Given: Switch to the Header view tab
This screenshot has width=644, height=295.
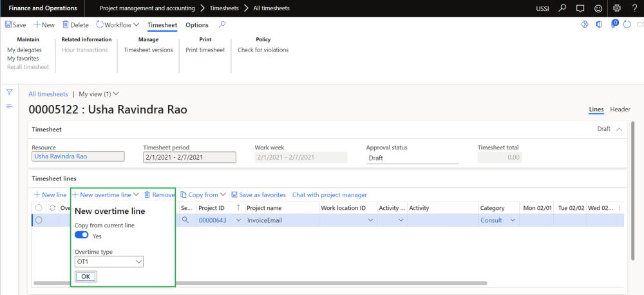Looking at the screenshot, I should (x=620, y=109).
